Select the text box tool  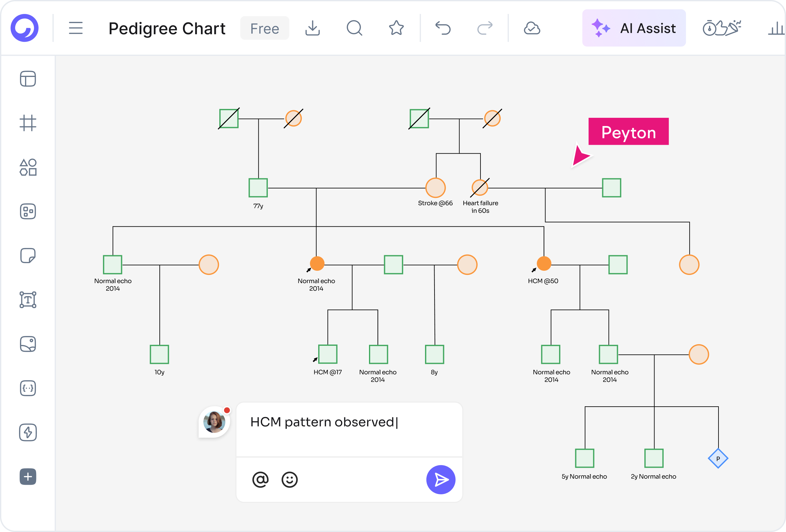click(x=28, y=300)
